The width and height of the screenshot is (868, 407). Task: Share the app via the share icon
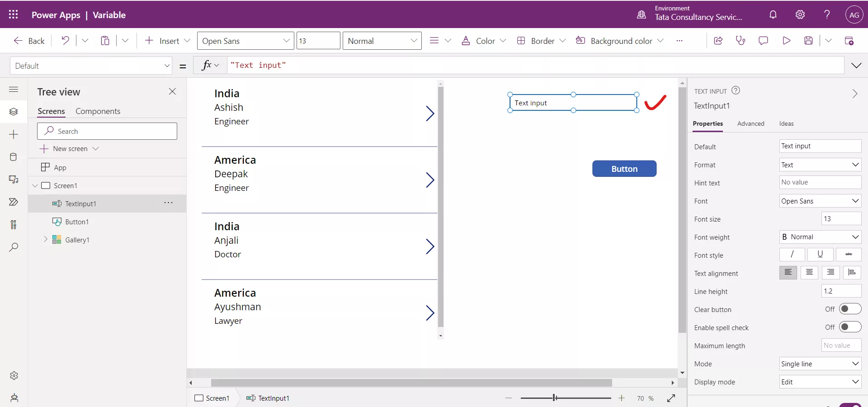pyautogui.click(x=718, y=41)
